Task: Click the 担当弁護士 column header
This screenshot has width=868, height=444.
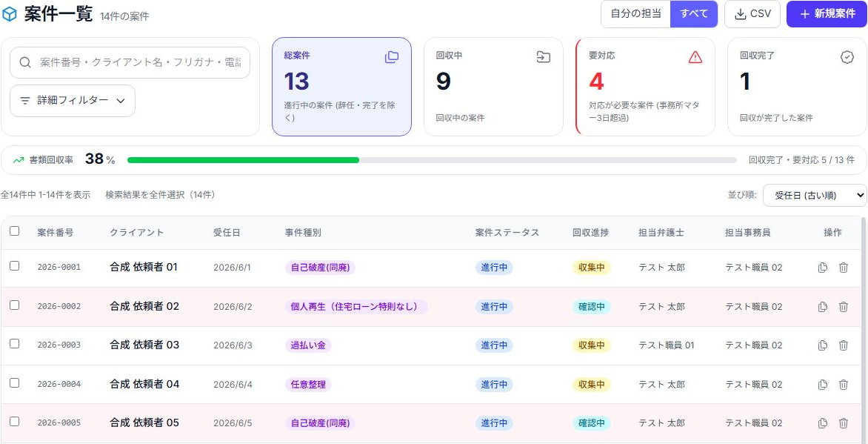Action: 661,233
